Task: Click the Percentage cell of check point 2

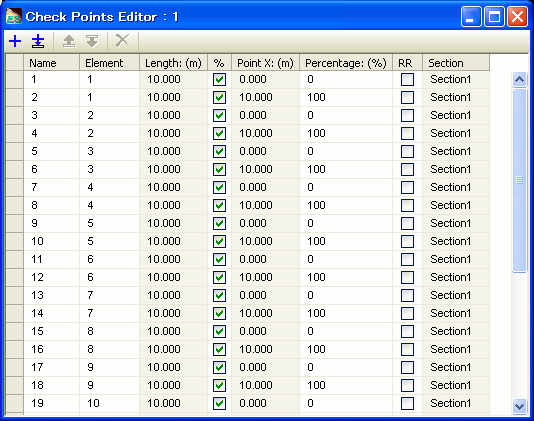Action: [346, 97]
